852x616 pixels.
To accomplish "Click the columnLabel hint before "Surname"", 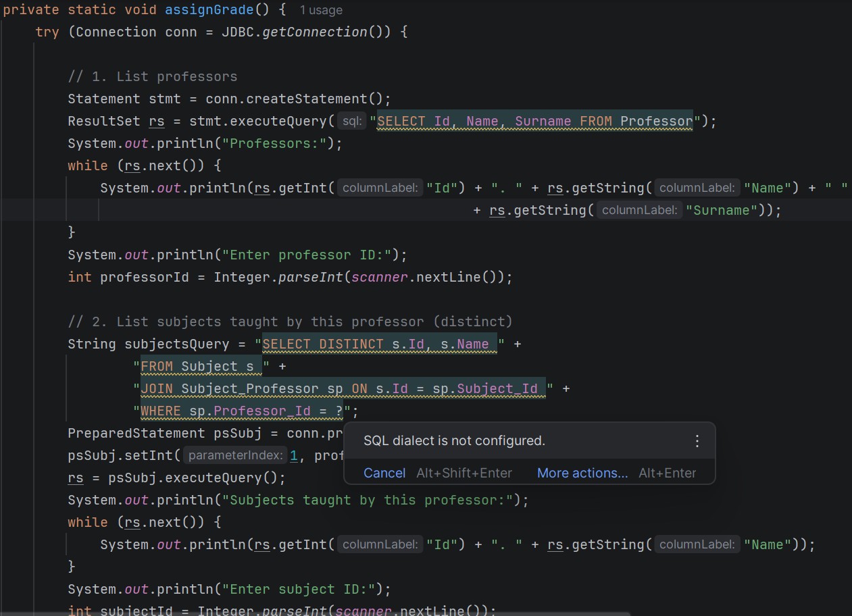I will (x=638, y=210).
